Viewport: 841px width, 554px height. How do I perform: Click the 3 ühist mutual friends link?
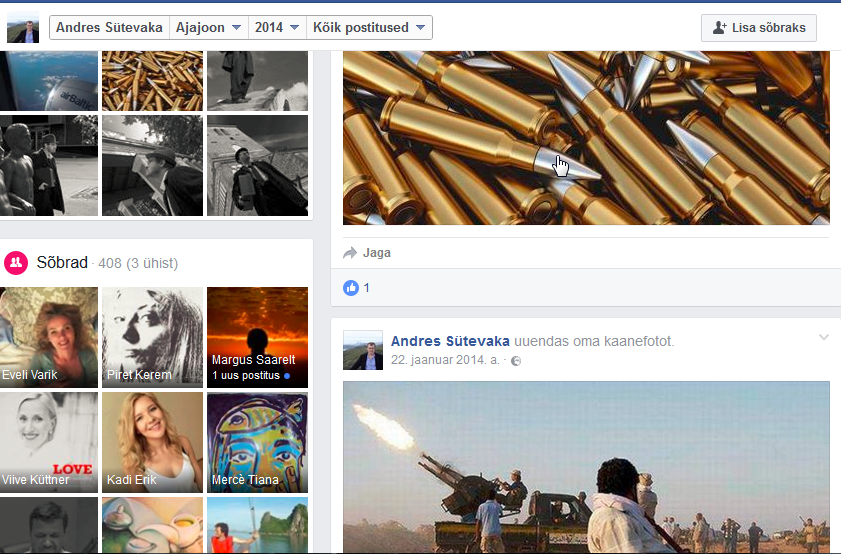(152, 263)
